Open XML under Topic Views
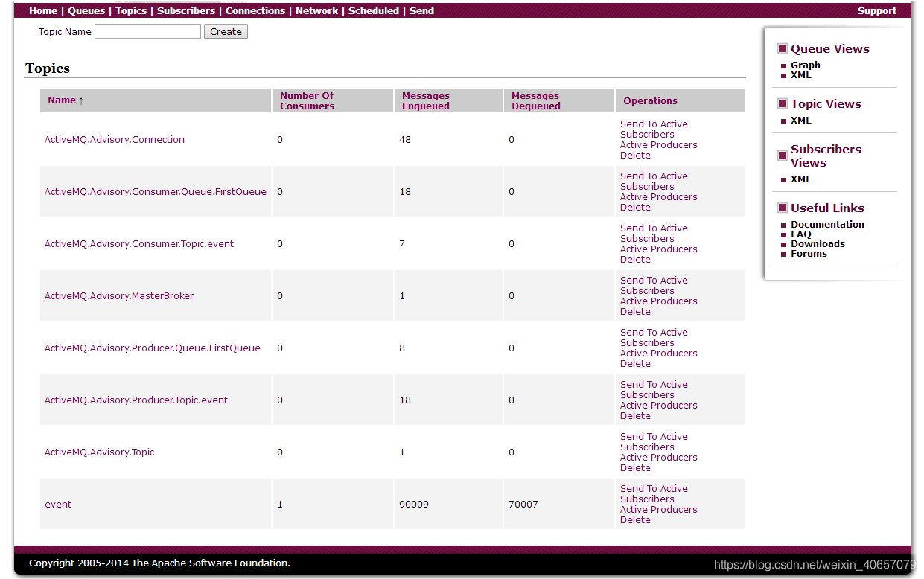Screen dimensions: 924x579 [x=801, y=121]
